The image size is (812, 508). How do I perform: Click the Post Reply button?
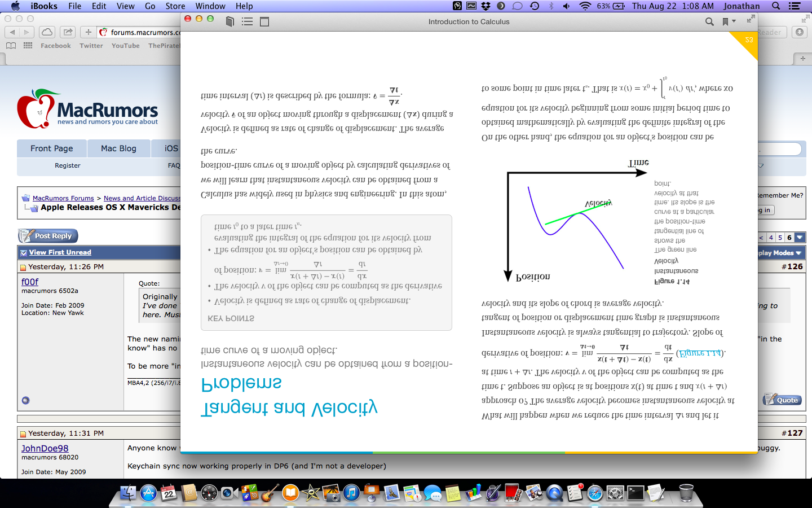click(x=48, y=236)
